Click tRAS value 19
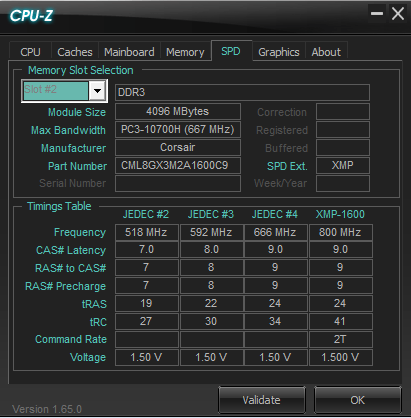 point(146,303)
